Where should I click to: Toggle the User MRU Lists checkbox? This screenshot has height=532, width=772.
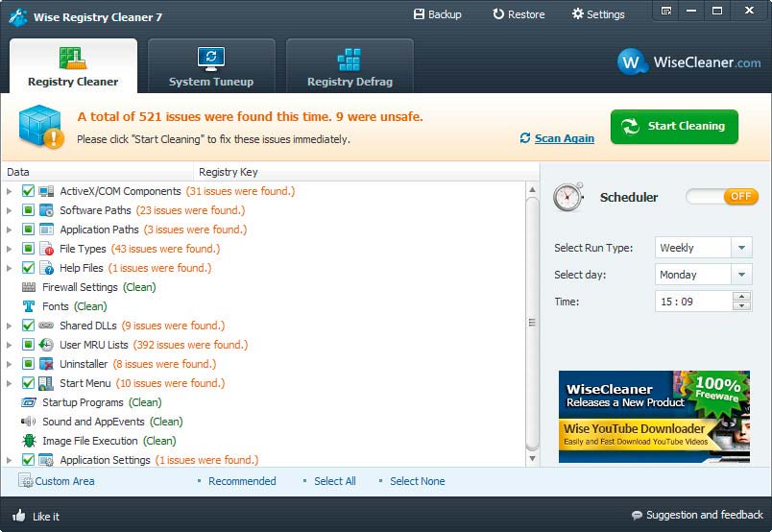[28, 345]
